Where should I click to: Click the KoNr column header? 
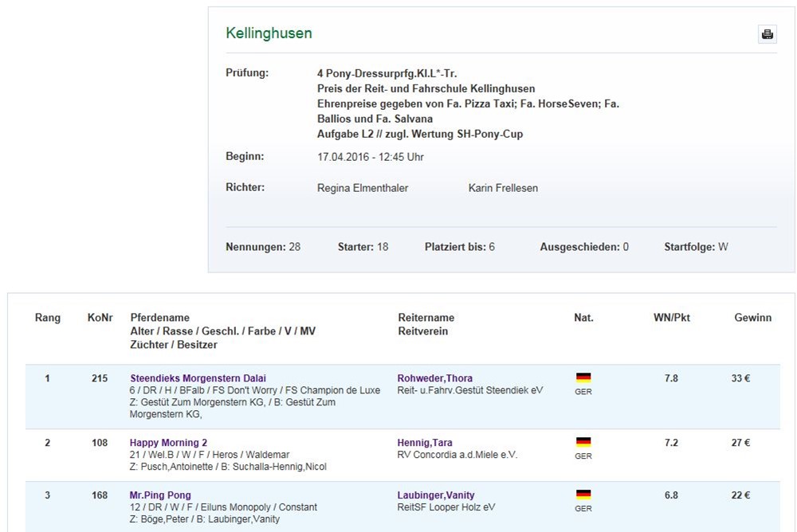(x=99, y=318)
